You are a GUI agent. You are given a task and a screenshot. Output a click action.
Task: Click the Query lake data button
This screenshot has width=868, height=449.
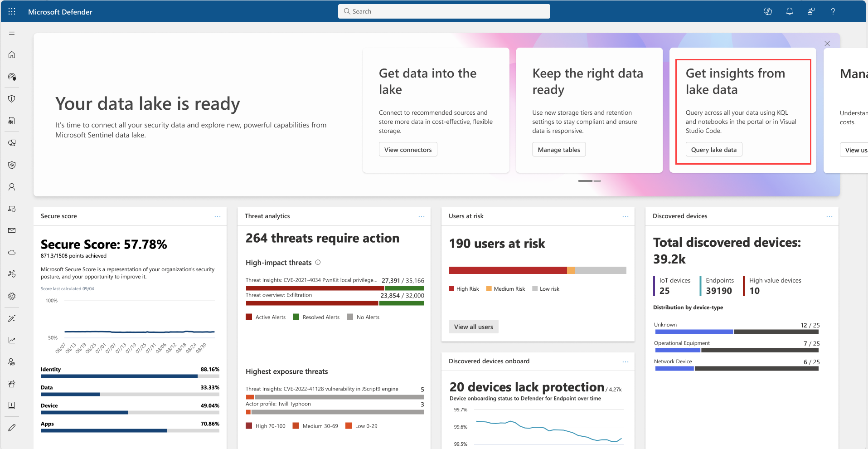(x=714, y=150)
